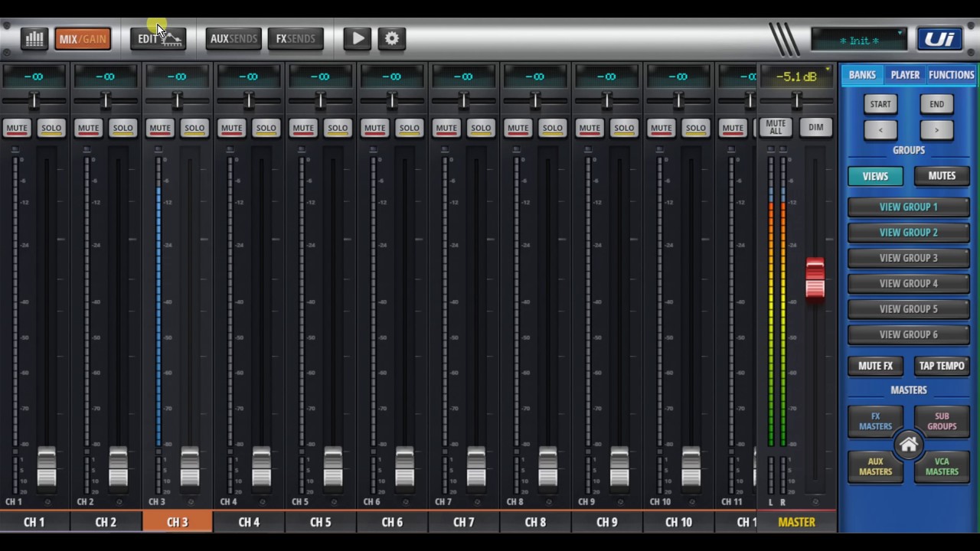The height and width of the screenshot is (551, 980).
Task: Mute channel CH 8
Action: (x=518, y=128)
